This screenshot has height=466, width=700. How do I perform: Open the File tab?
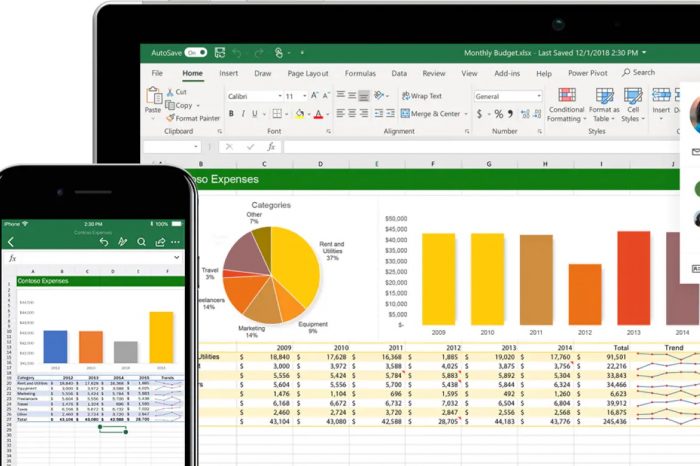tap(157, 73)
